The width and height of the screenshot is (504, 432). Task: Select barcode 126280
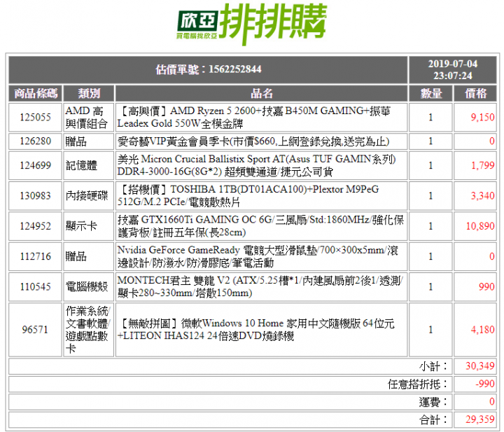pos(36,141)
